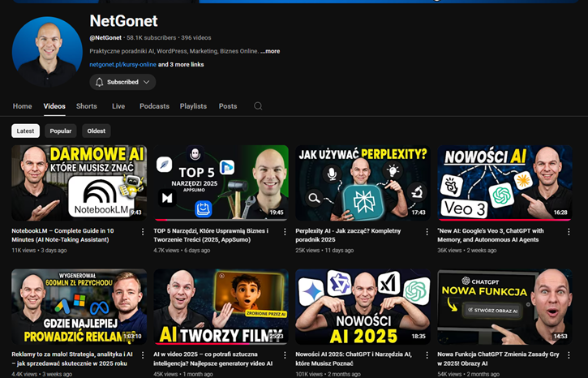Select the Videos tab
The height and width of the screenshot is (378, 588).
click(54, 106)
